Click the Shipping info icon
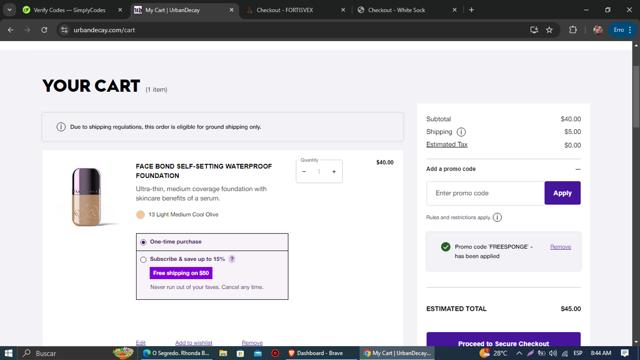Viewport: 640px width, 360px height. point(461,132)
